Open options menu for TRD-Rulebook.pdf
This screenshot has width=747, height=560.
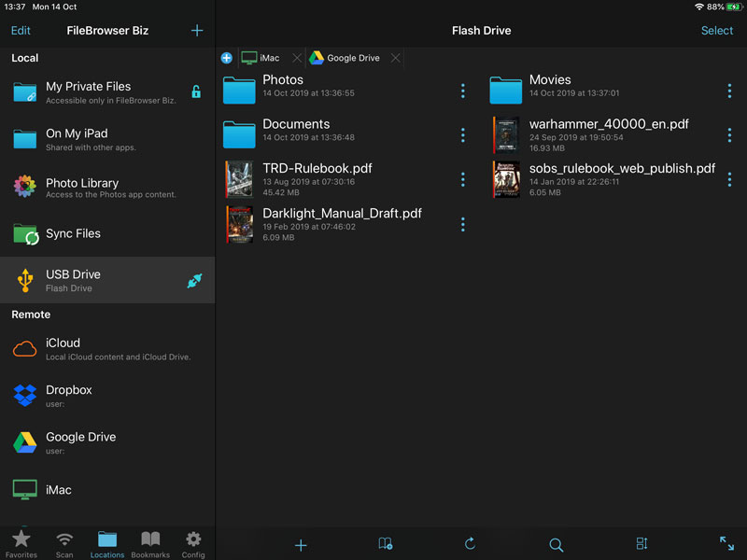click(462, 179)
